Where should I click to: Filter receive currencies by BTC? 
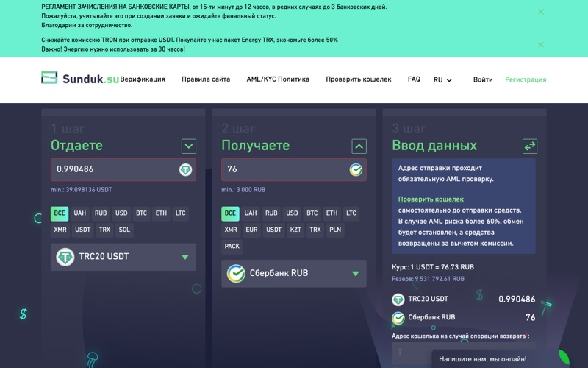pos(312,213)
